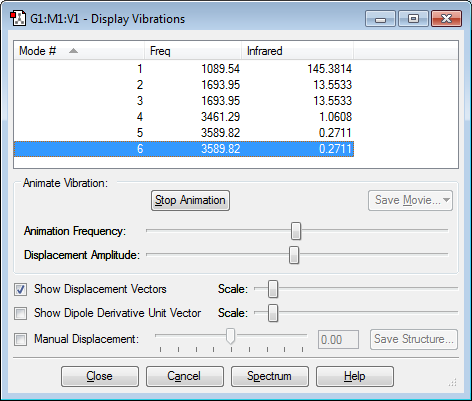Maximize the Display Vibrations window
Image resolution: width=472 pixels, height=401 pixels.
coord(413,19)
